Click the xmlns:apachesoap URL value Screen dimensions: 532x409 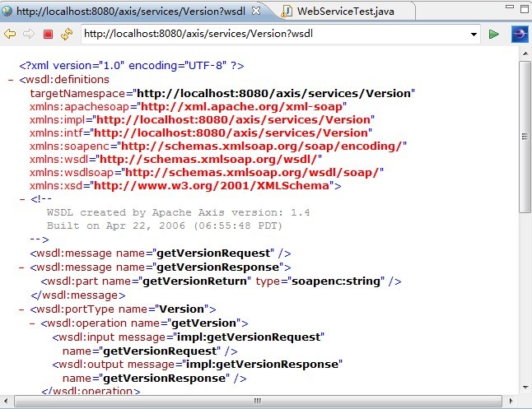241,106
